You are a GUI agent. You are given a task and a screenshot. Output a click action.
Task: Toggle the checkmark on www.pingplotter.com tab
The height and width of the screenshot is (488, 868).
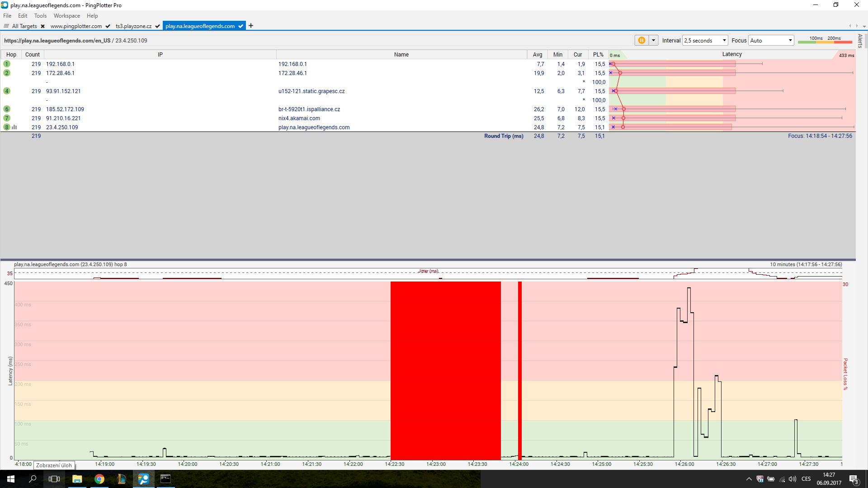tap(108, 26)
